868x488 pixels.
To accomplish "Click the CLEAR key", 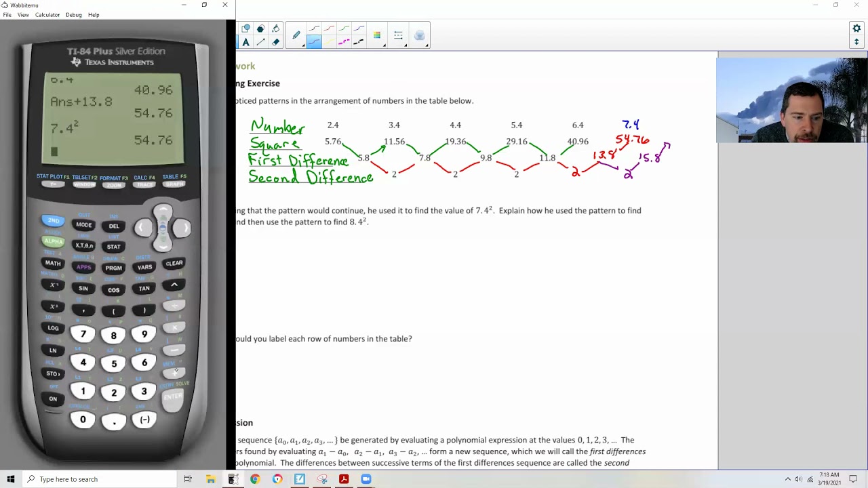I will [174, 263].
